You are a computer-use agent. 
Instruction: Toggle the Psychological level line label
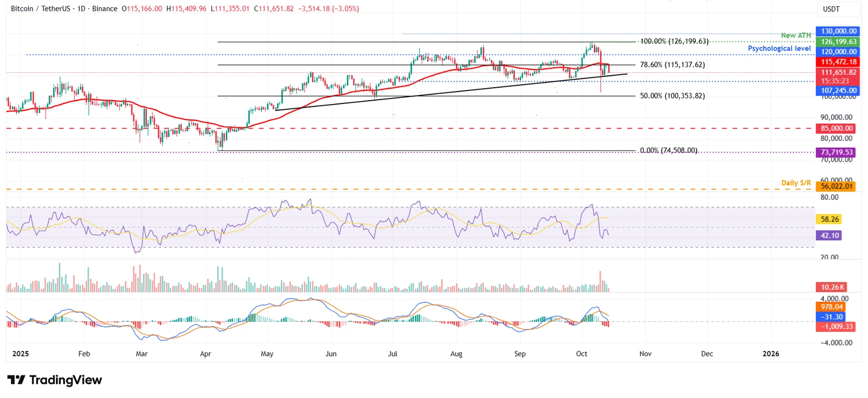click(779, 49)
